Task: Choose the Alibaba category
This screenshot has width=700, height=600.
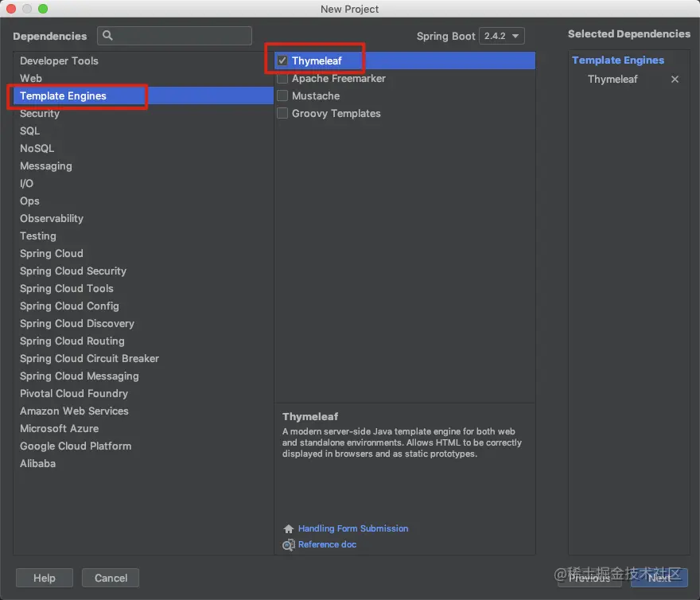Action: [143, 464]
